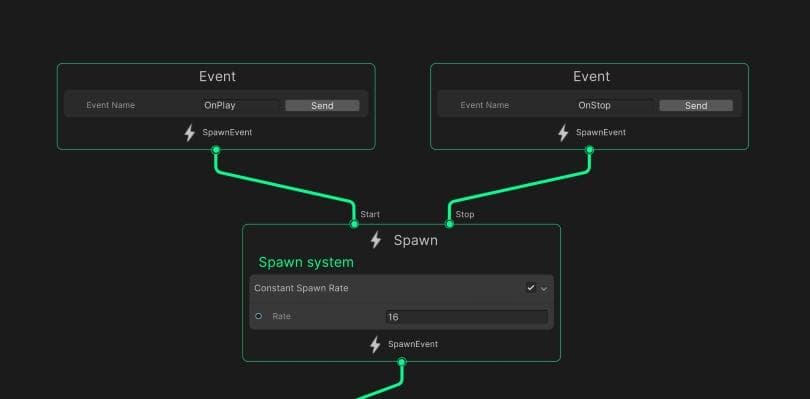Edit the Rate value field showing 16
The height and width of the screenshot is (399, 810).
point(466,317)
